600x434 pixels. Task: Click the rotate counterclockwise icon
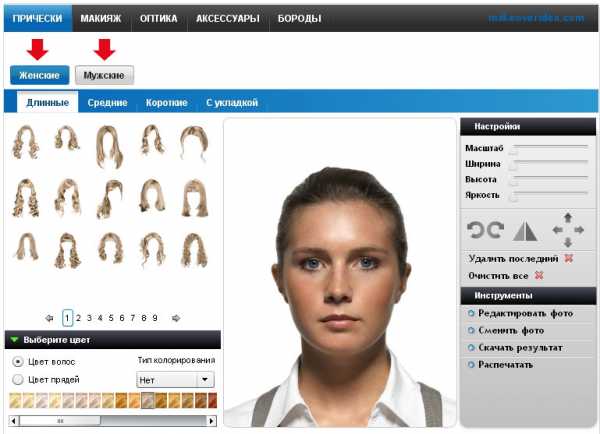coord(476,230)
